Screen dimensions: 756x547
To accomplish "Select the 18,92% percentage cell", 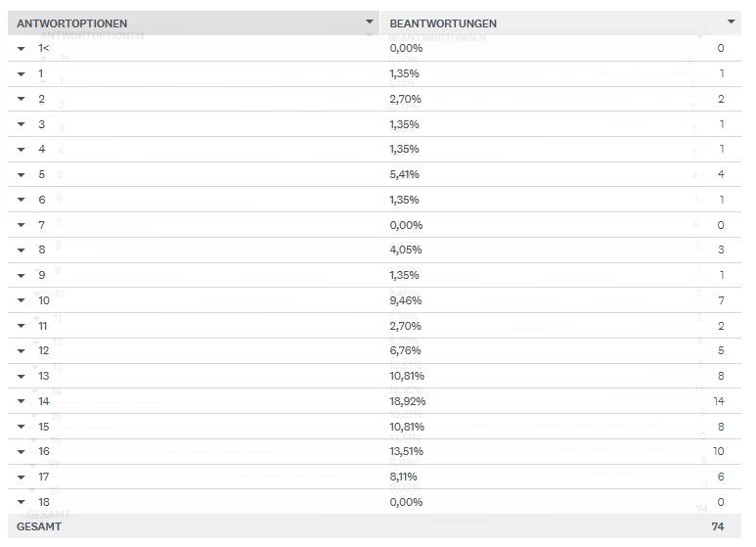I will coord(407,401).
